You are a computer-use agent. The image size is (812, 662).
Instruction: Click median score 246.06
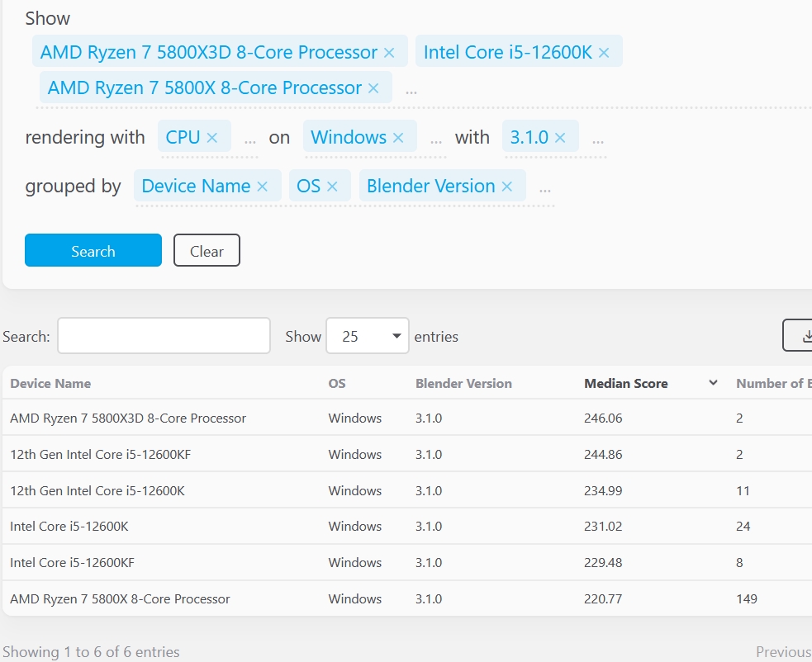click(603, 418)
